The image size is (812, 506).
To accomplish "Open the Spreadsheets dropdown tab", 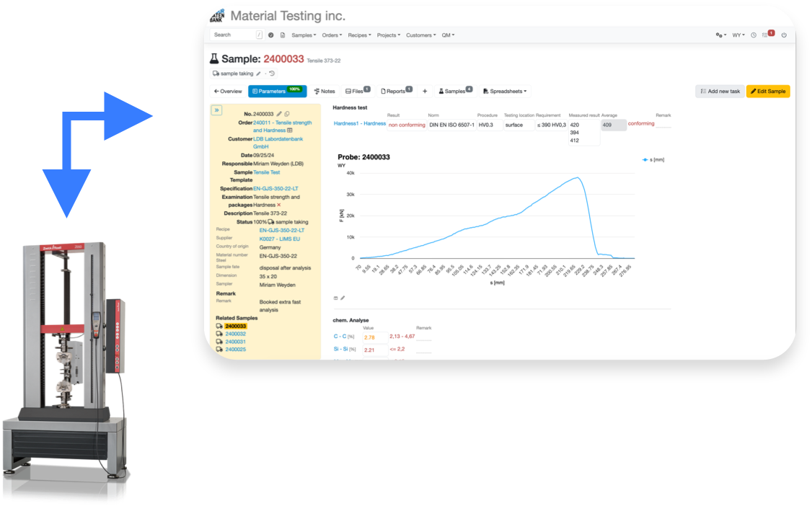I will pyautogui.click(x=505, y=92).
